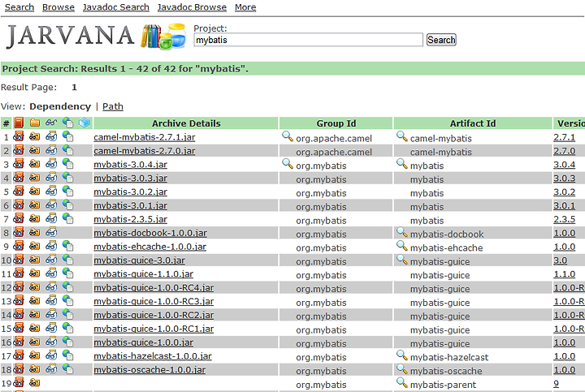Click the JARVANA logo text
Image resolution: width=585 pixels, height=392 pixels.
click(x=70, y=37)
